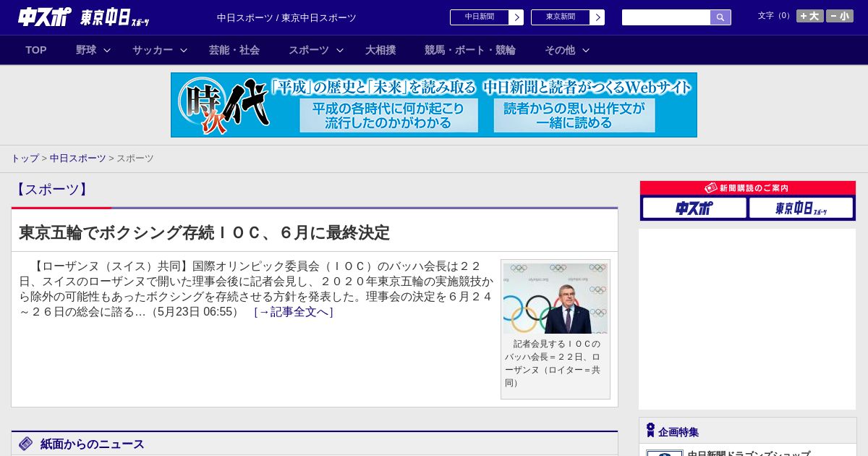This screenshot has height=456, width=868.
Task: Open the boxing article headline
Action: click(204, 232)
